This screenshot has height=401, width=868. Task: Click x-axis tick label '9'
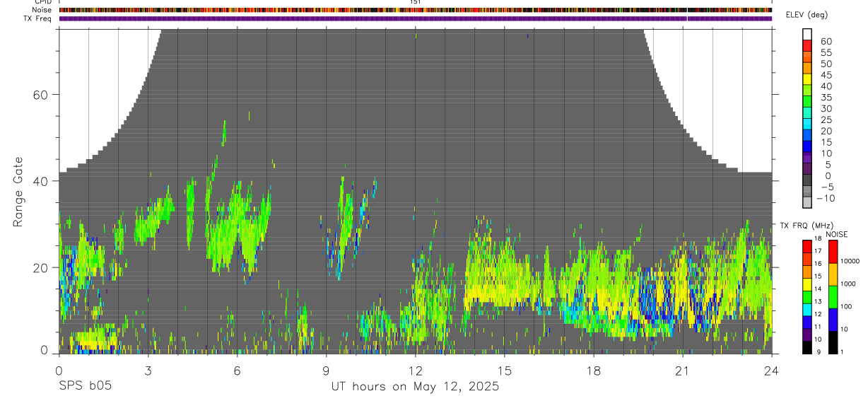pos(326,370)
